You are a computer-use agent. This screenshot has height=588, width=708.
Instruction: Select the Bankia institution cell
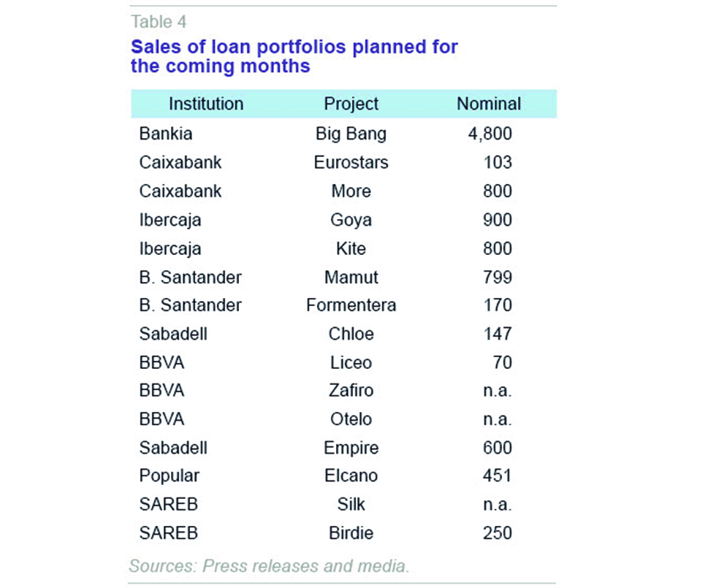166,134
